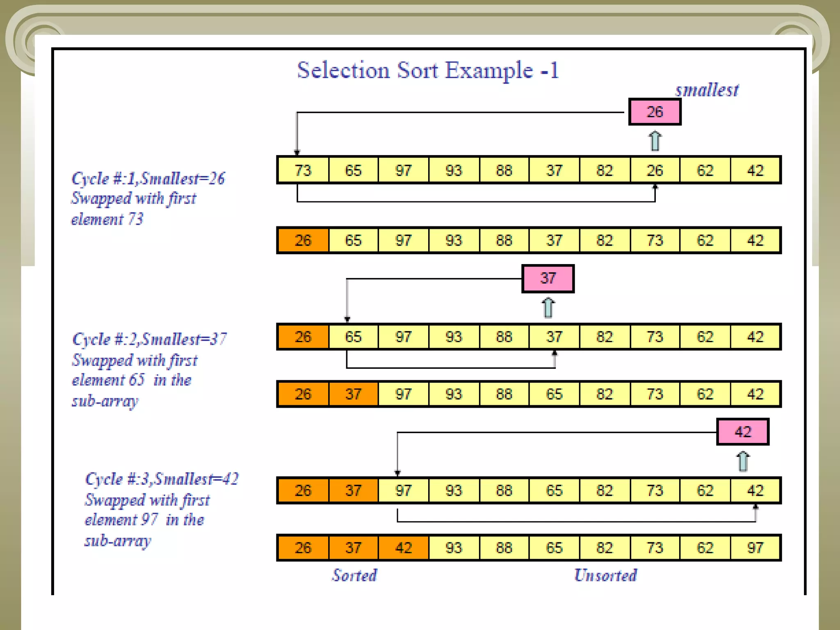Select the pink box containing 26
This screenshot has width=840, height=630.
[x=655, y=112]
